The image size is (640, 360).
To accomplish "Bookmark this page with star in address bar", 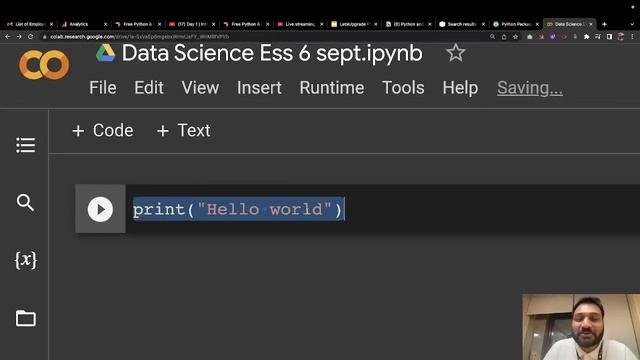I will 516,37.
